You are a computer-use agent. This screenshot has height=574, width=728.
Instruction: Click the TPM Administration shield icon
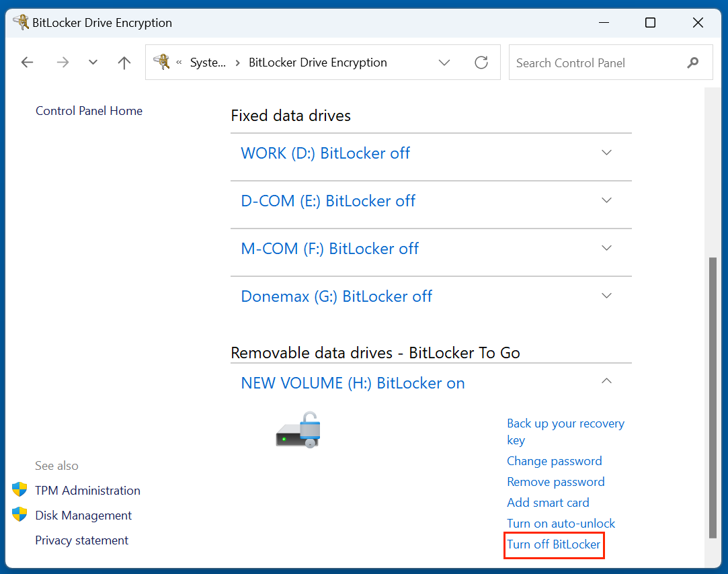19,489
